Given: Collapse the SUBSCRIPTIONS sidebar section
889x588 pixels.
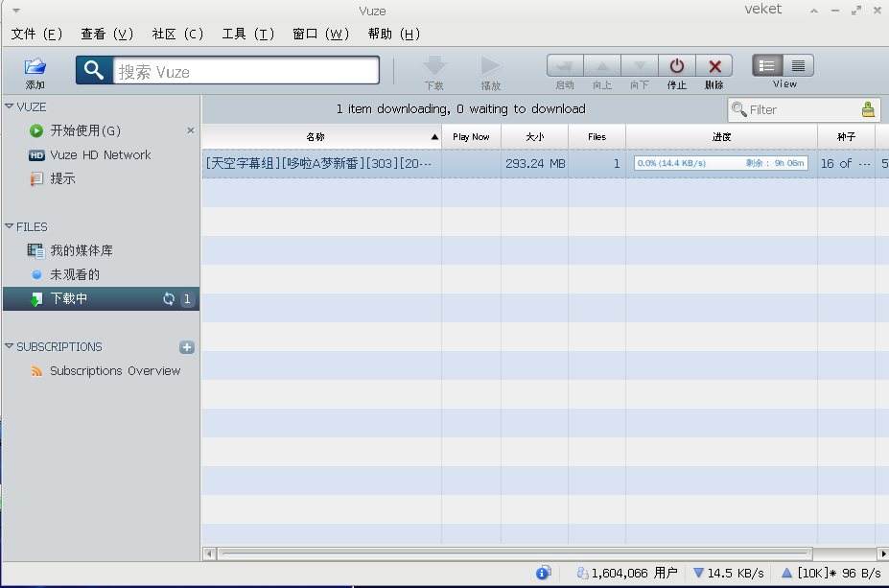Looking at the screenshot, I should tap(9, 346).
